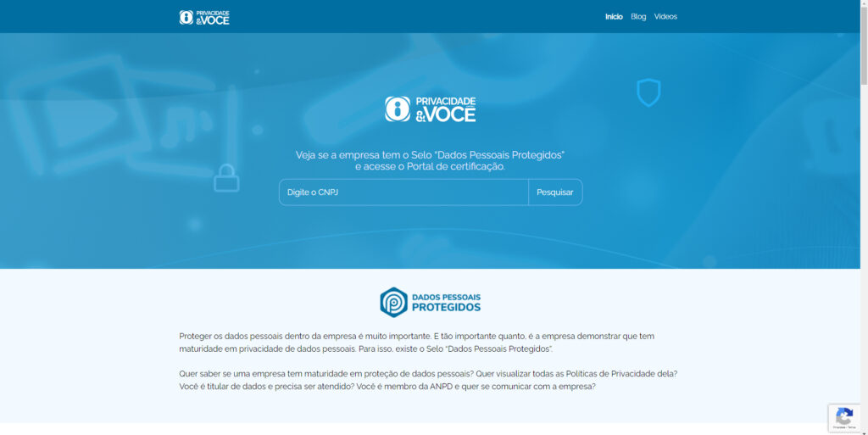Click the page vertical scrollbar thumb
The width and height of the screenshot is (868, 435).
pyautogui.click(x=864, y=44)
